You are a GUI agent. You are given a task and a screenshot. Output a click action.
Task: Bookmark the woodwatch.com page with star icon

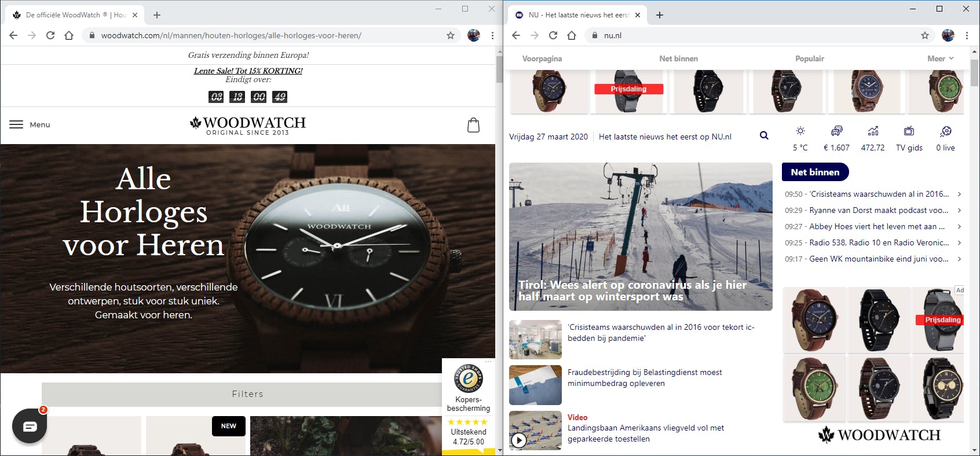pyautogui.click(x=451, y=35)
